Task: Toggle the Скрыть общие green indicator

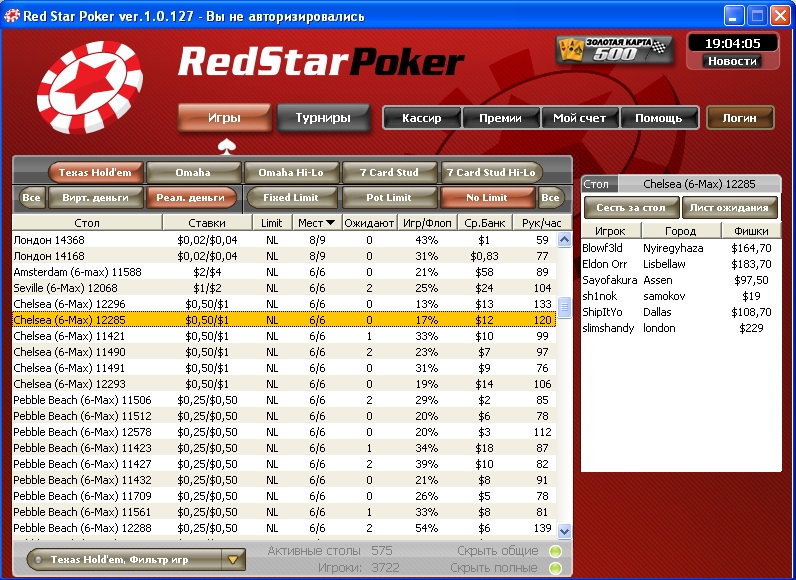Action: pos(555,551)
